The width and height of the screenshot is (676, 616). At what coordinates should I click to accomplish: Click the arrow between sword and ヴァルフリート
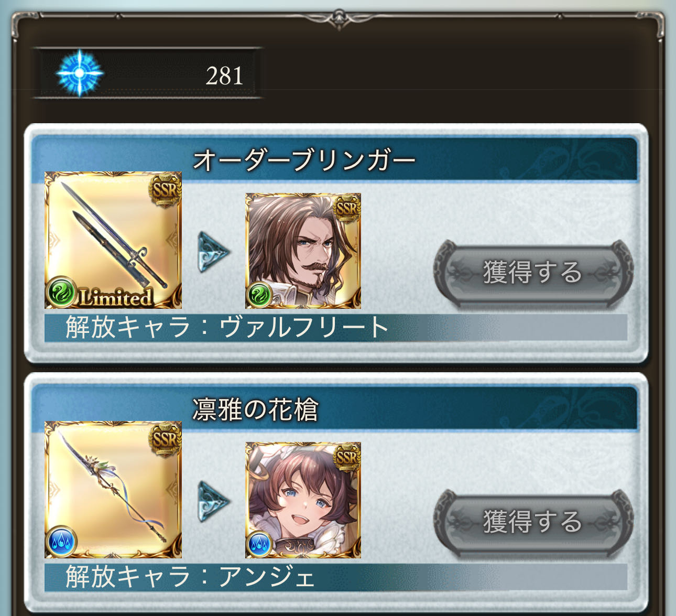(214, 252)
